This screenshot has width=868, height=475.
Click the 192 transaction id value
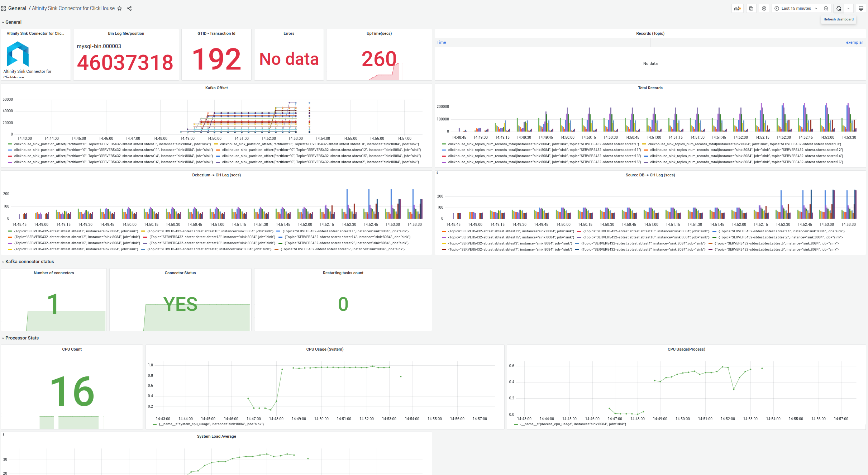(216, 59)
